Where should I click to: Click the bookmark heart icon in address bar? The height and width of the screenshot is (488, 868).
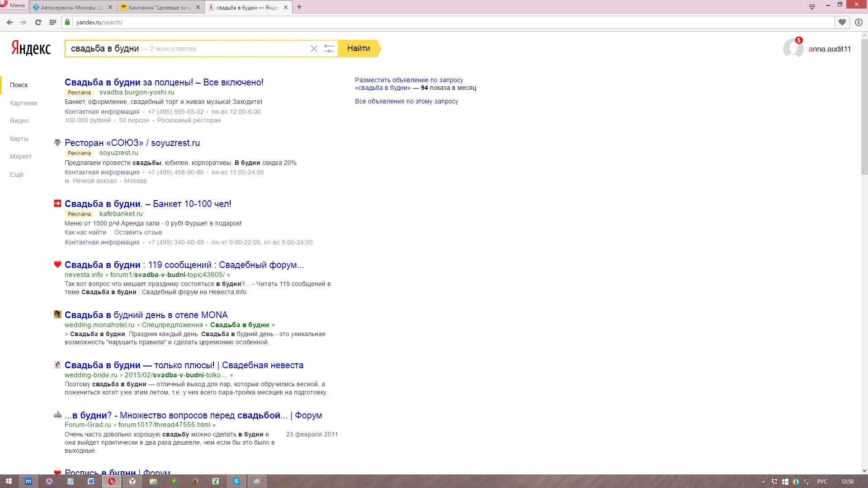point(842,22)
